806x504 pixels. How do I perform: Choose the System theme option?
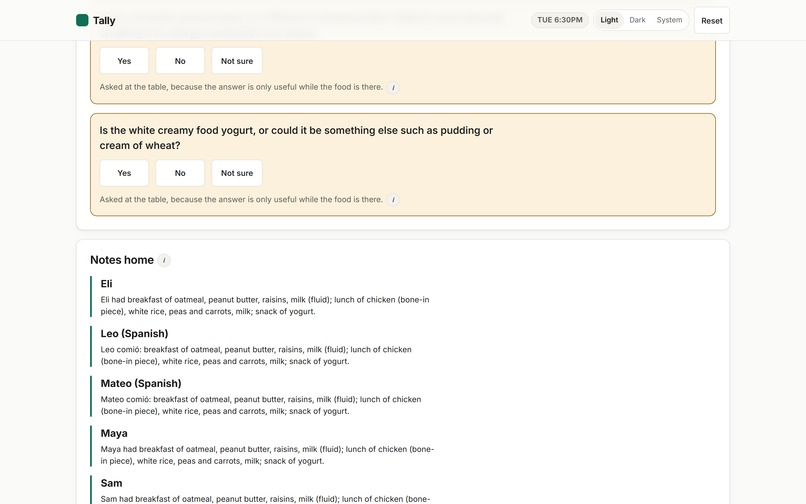(669, 20)
